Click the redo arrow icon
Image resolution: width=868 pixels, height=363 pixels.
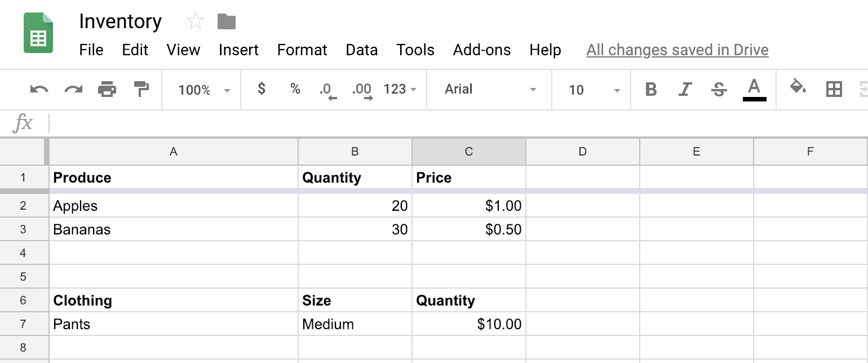(73, 89)
